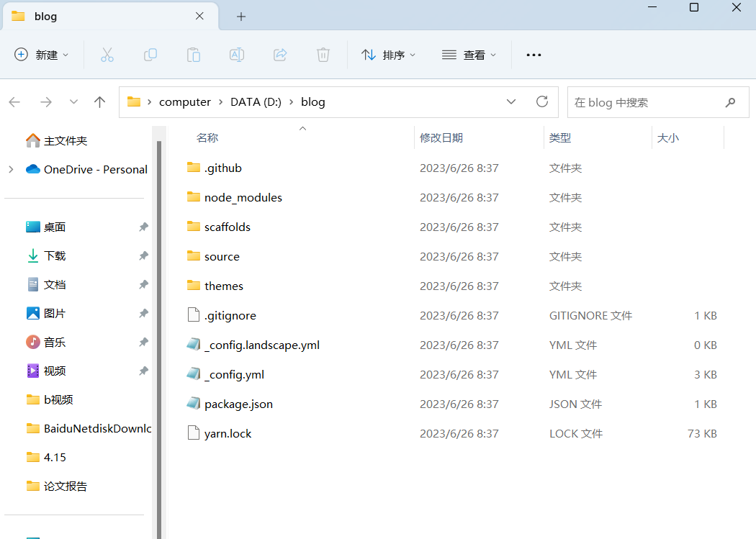Screen dimensions: 756x539
Task: Show address bar history dropdown
Action: point(511,102)
